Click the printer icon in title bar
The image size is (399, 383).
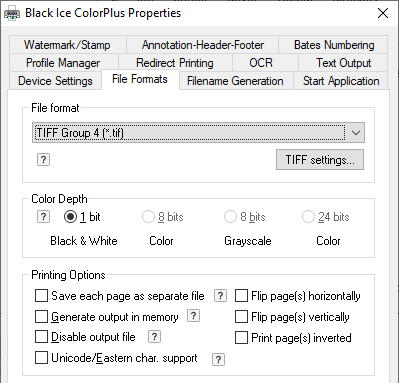(12, 14)
